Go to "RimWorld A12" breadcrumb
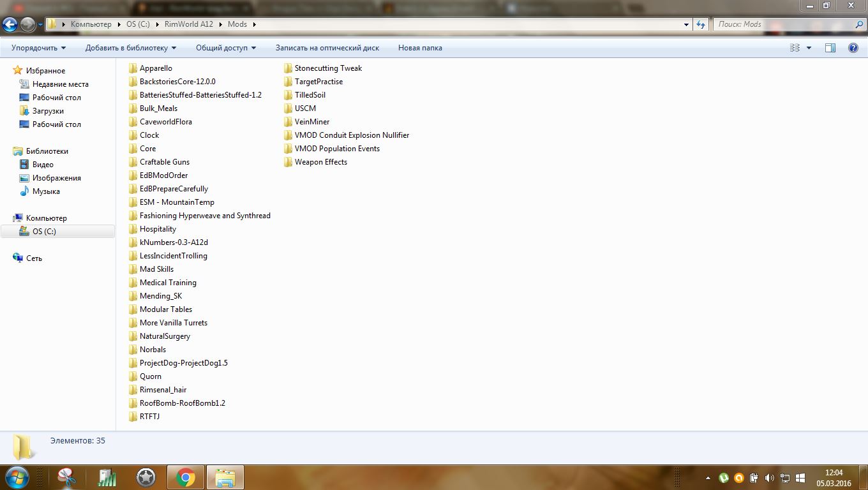 tap(189, 24)
